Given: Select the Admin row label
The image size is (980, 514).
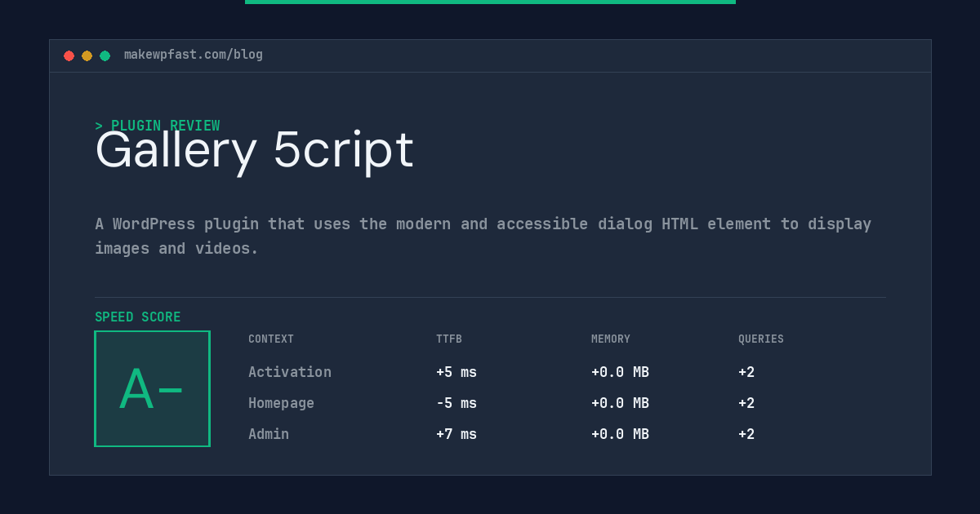Looking at the screenshot, I should click(x=269, y=434).
